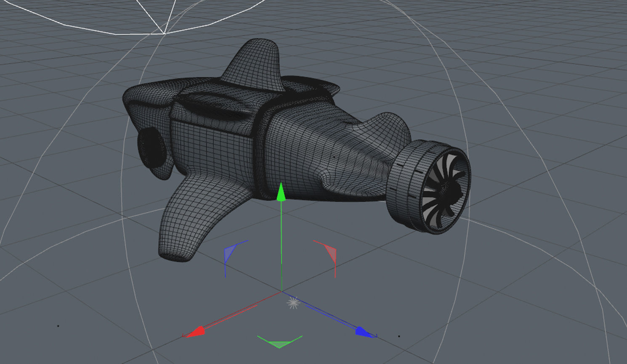Select the green plane handle below gizmo

pos(279,341)
